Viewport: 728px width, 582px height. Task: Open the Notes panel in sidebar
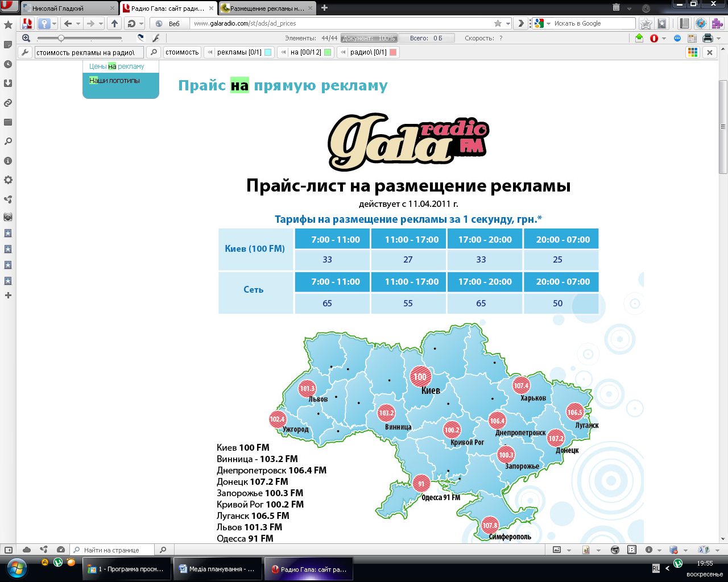[8, 44]
